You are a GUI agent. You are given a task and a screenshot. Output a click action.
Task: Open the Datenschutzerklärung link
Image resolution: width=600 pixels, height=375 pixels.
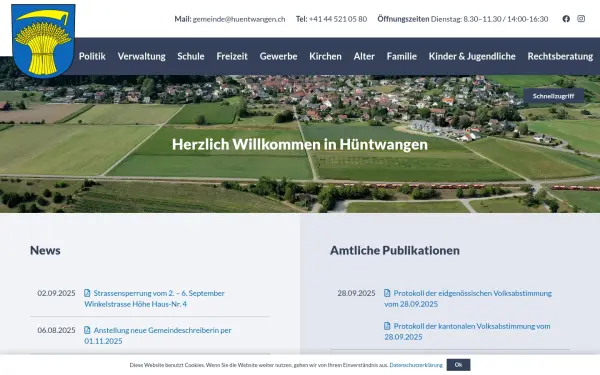pos(416,365)
